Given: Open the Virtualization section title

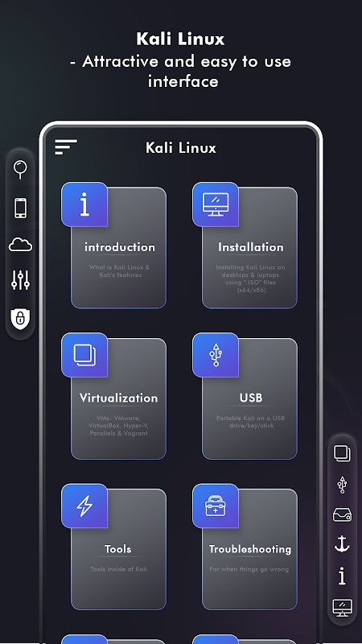Looking at the screenshot, I should coord(118,398).
